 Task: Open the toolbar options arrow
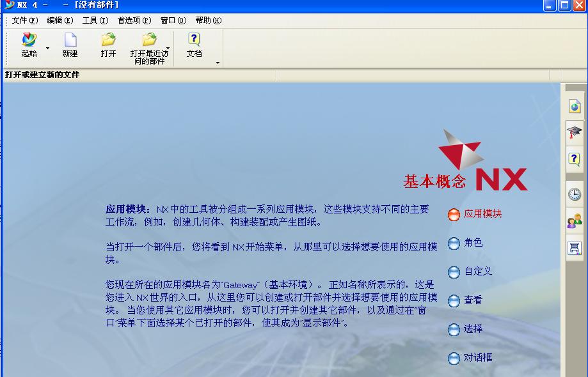click(x=218, y=63)
